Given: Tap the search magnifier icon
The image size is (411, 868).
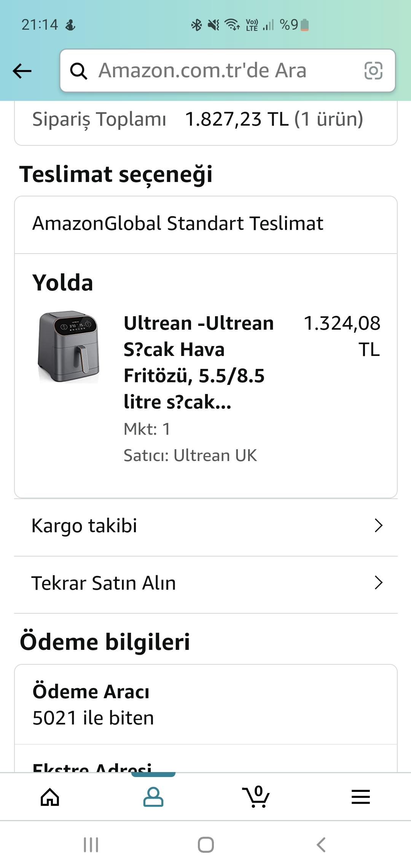Looking at the screenshot, I should (79, 71).
